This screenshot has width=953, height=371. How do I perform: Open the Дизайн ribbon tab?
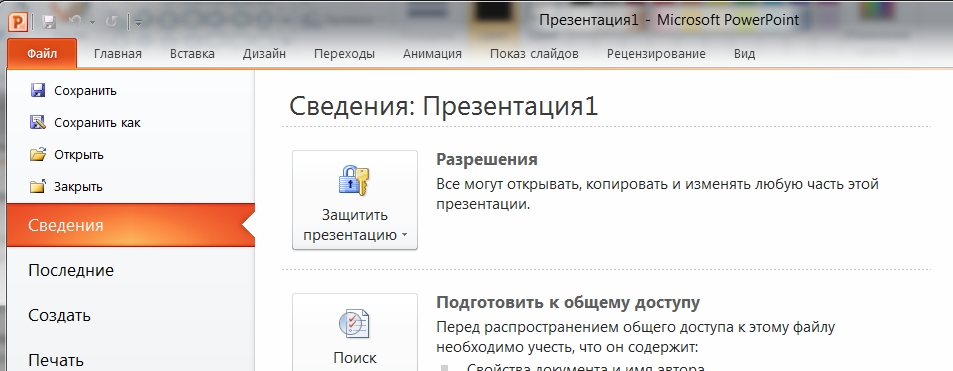coord(264,54)
